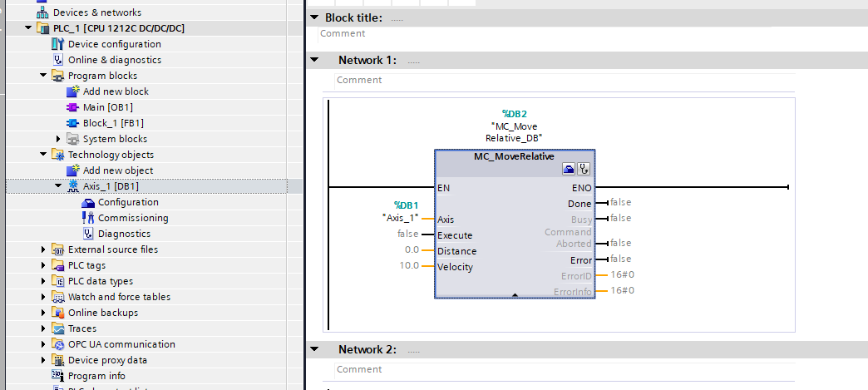Image resolution: width=868 pixels, height=390 pixels.
Task: Collapse MC_MoveRelative block parameters arrow
Action: click(515, 295)
